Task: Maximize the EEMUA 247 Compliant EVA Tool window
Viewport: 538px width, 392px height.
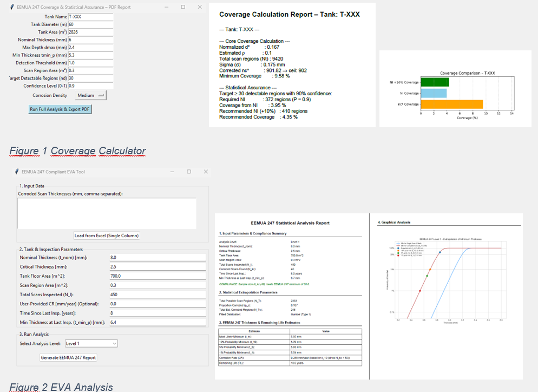Action: point(189,172)
